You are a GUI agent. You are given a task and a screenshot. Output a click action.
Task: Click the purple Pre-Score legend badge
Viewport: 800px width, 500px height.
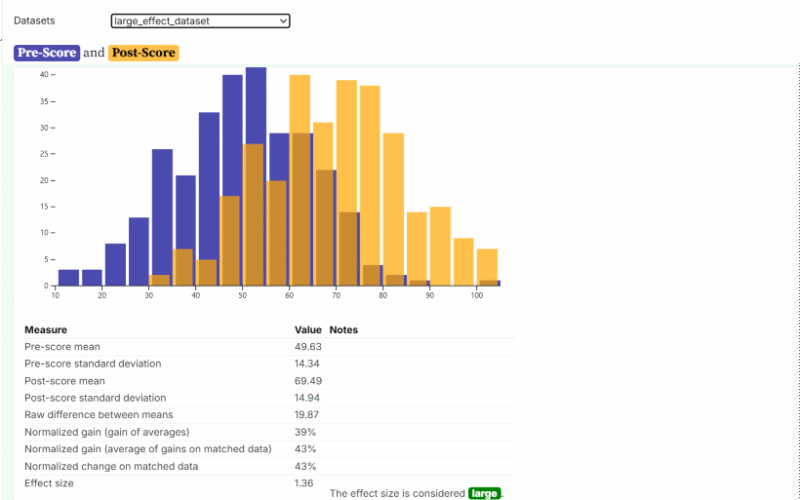tap(47, 53)
